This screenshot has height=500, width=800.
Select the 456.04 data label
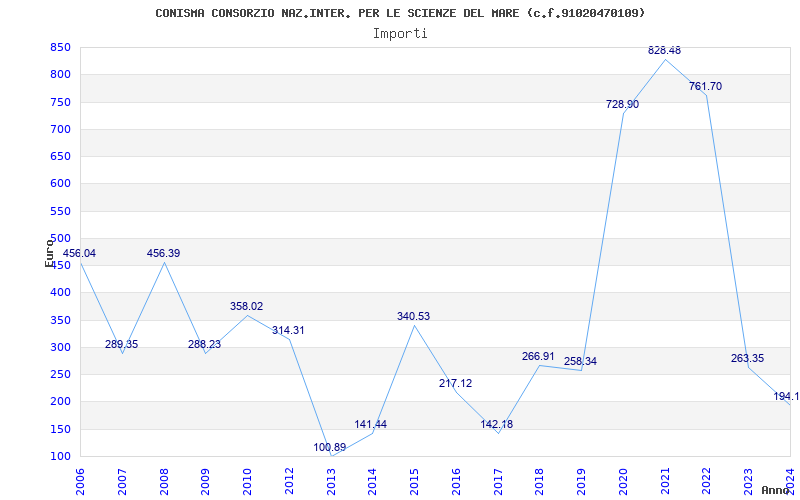79,254
